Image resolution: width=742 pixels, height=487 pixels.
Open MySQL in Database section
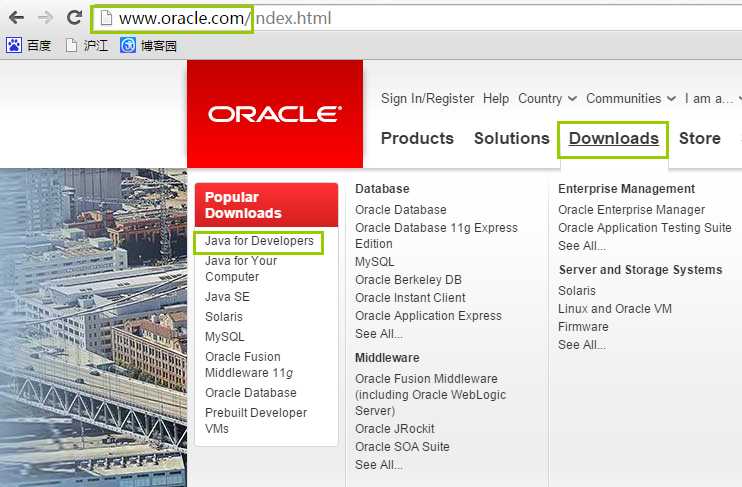[x=374, y=262]
